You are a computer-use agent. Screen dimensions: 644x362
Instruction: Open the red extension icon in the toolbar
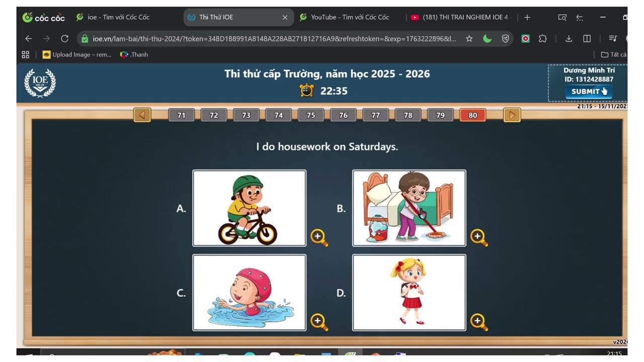click(525, 39)
